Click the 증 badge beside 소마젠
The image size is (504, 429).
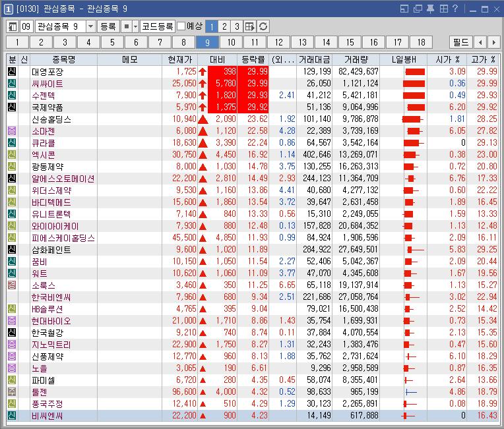[12, 130]
